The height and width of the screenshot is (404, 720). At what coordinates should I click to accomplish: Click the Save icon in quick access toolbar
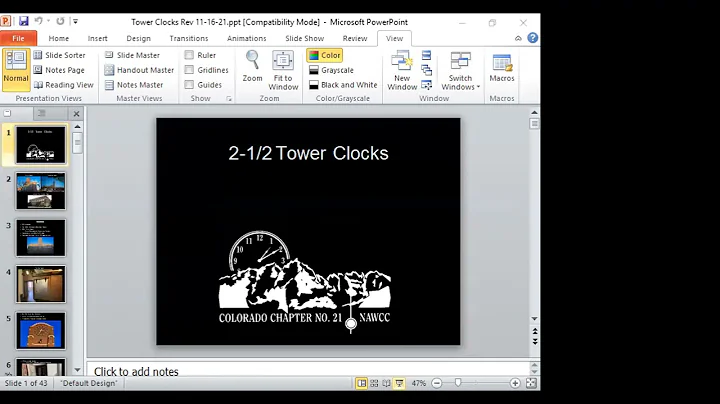coord(23,21)
